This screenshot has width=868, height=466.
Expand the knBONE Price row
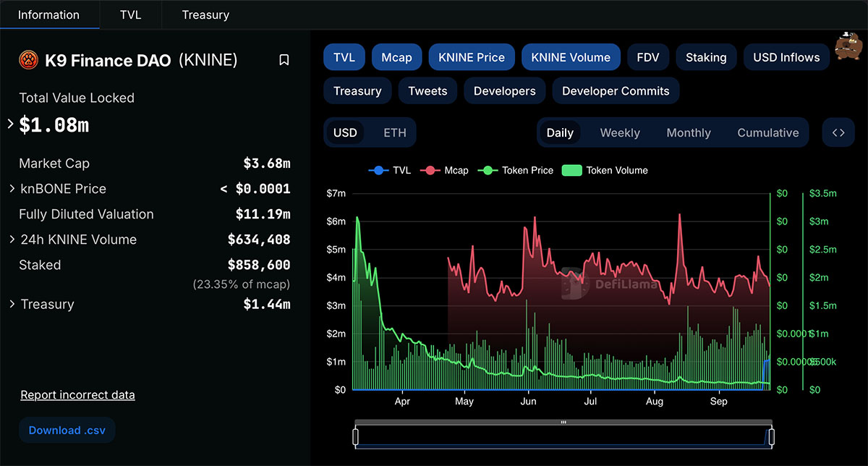12,189
